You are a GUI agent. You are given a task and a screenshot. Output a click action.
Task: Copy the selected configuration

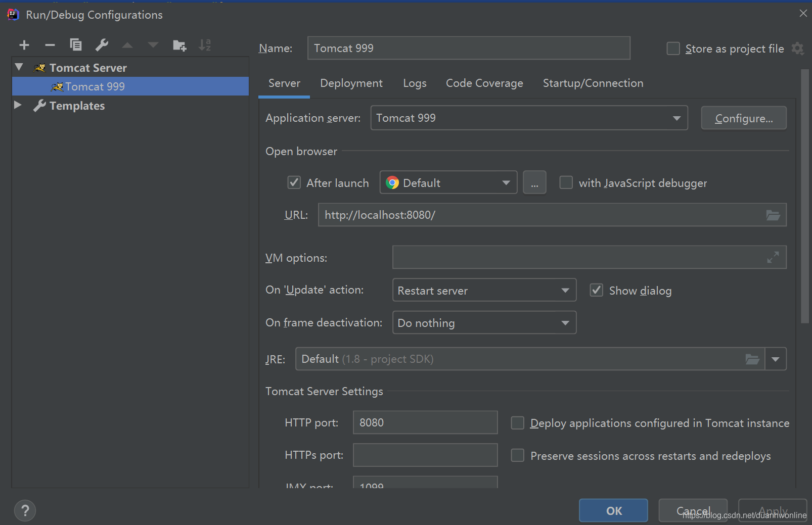point(76,45)
